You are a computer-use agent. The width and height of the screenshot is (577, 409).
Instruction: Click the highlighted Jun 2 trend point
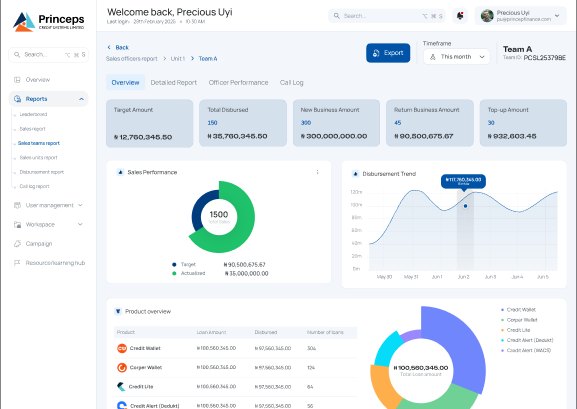coord(466,206)
